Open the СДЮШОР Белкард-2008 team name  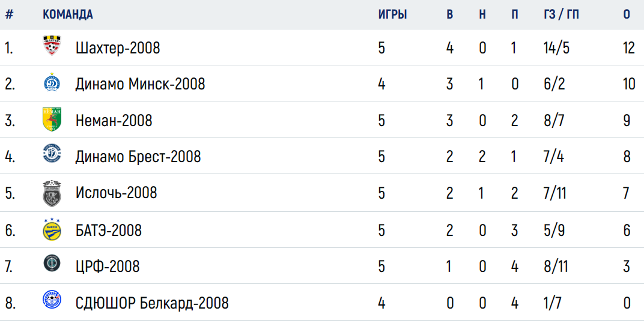point(152,303)
